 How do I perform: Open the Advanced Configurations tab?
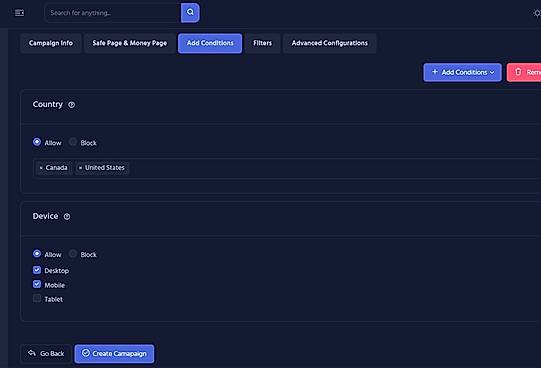329,43
